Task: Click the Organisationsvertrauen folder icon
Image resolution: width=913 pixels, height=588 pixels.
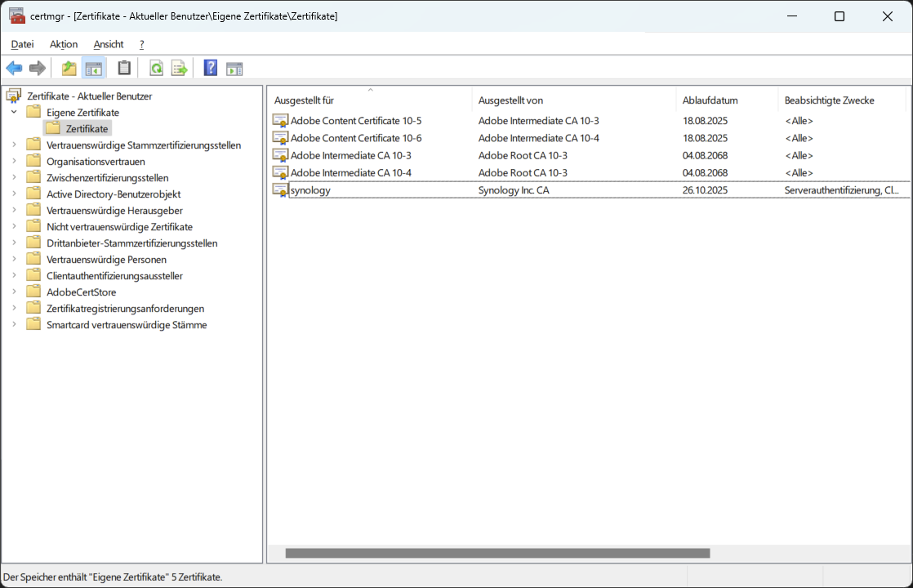Action: coord(33,161)
